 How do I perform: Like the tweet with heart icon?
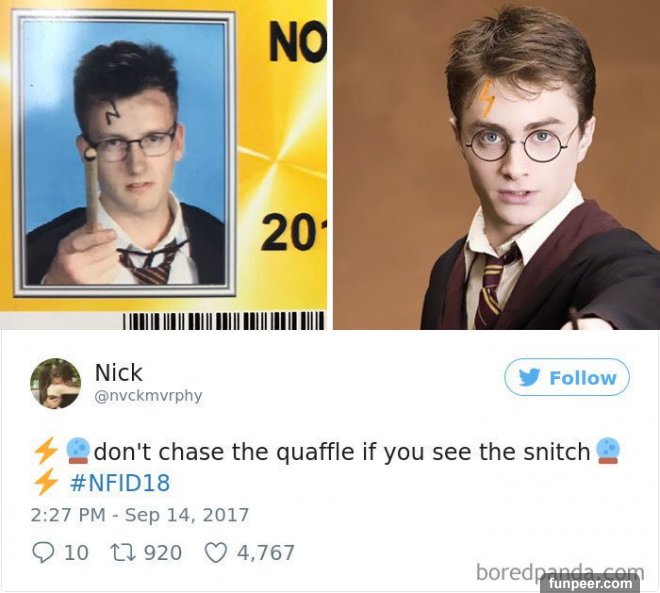point(216,553)
